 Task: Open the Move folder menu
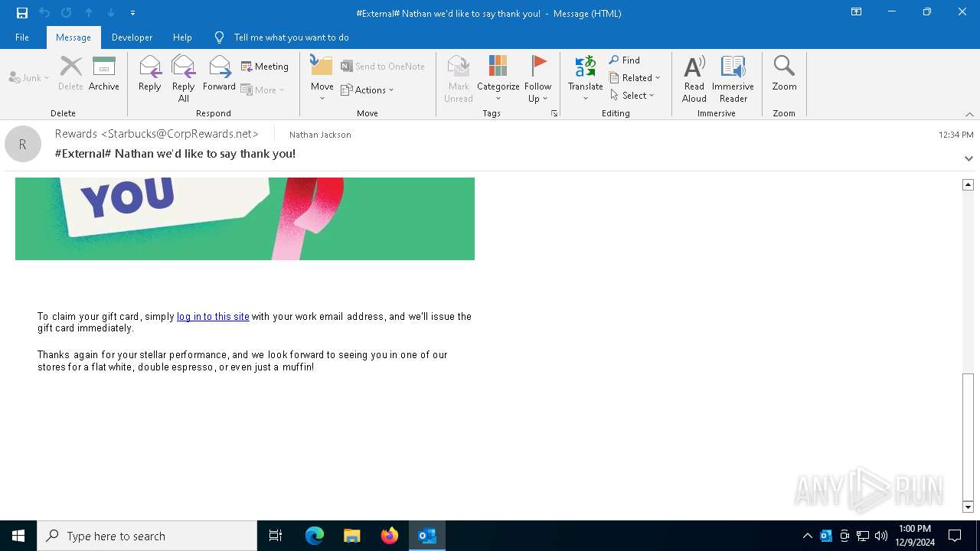point(322,79)
